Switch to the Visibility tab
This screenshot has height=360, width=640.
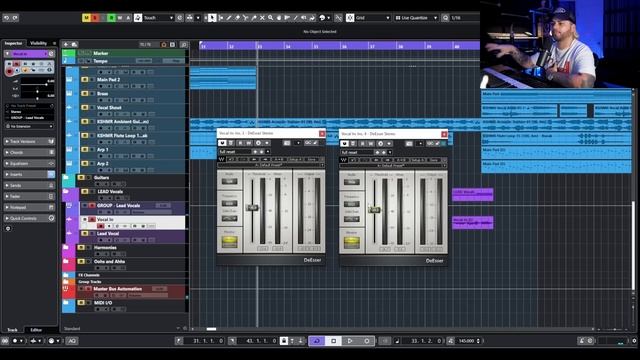pyautogui.click(x=38, y=43)
